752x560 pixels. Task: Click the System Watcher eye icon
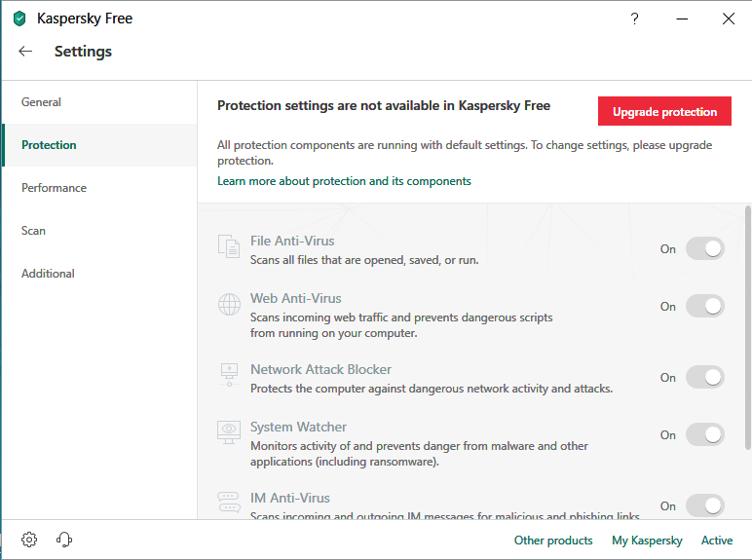click(x=229, y=433)
